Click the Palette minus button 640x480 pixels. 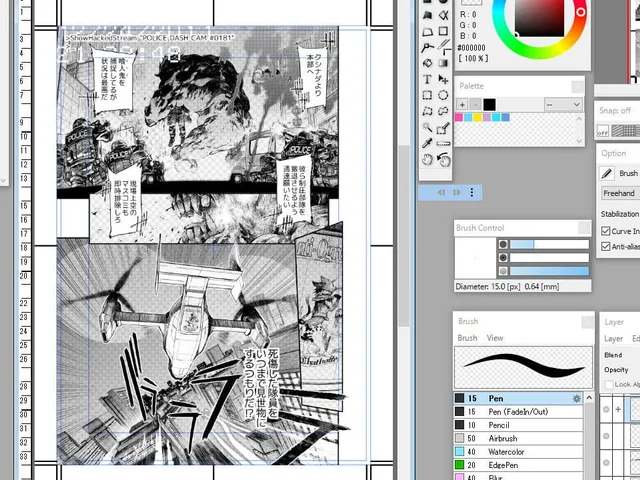tap(475, 104)
